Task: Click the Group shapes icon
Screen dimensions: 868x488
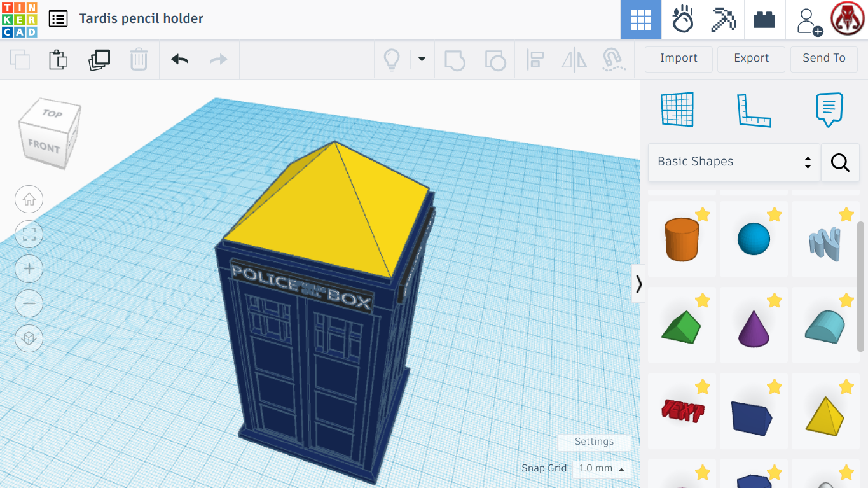Action: (455, 60)
